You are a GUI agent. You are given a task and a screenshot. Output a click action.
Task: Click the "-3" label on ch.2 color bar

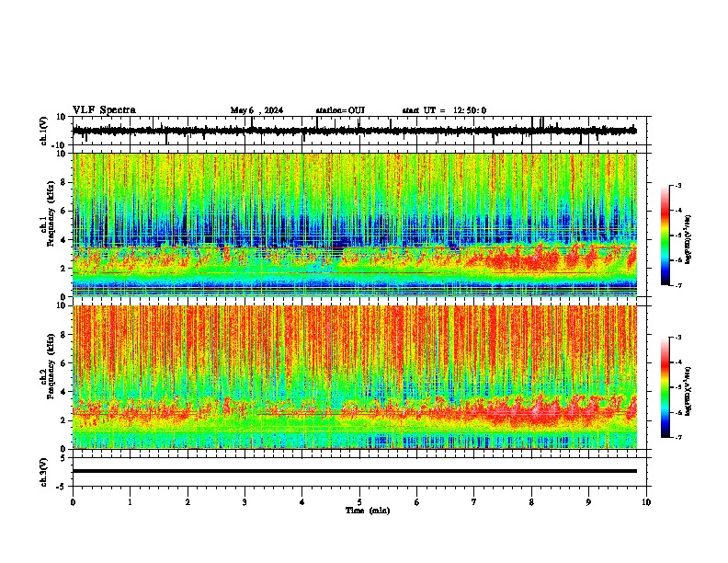677,338
